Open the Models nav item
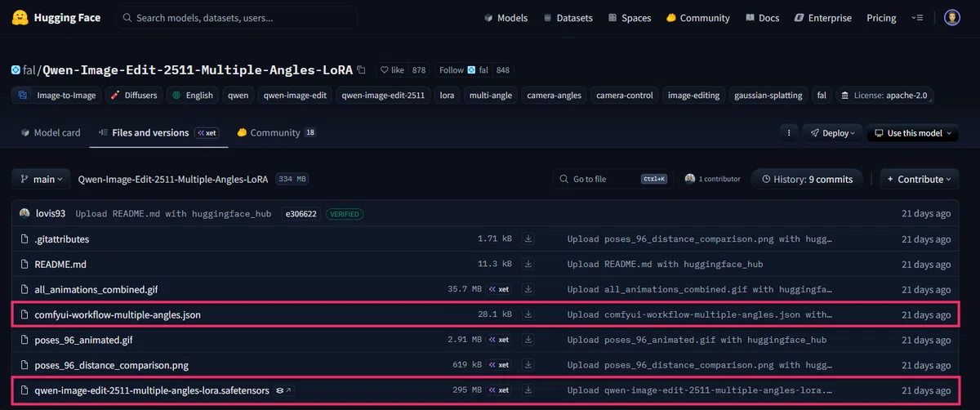 (x=506, y=18)
